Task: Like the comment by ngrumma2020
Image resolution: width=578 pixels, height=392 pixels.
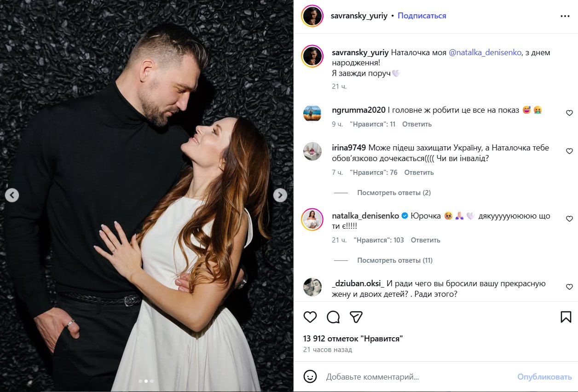Action: click(x=569, y=113)
